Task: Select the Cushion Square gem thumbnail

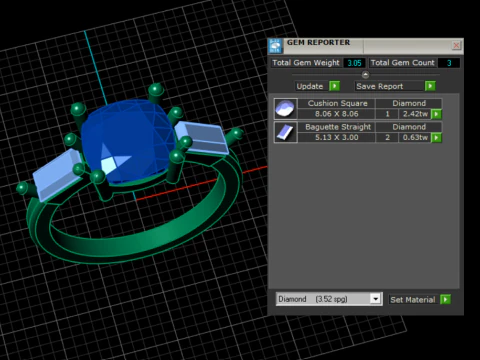Action: tap(286, 109)
